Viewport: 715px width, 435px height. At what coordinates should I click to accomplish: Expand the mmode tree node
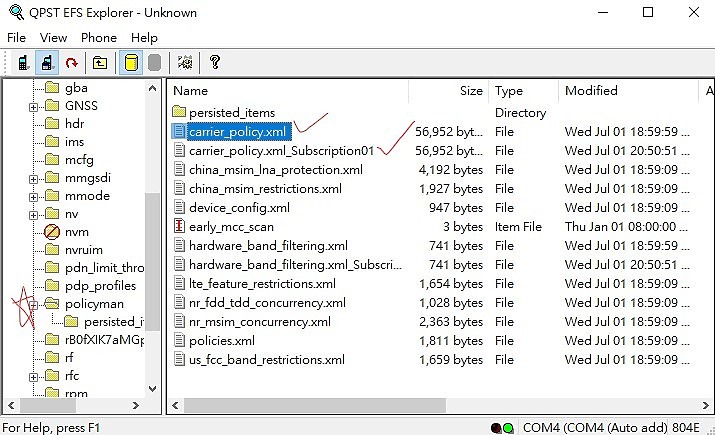point(33,197)
